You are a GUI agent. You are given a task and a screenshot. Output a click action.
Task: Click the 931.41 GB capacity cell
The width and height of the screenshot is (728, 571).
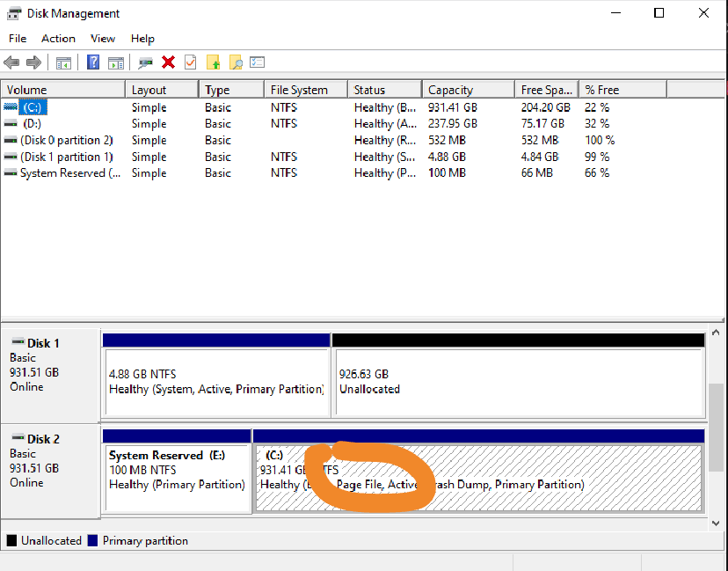click(453, 107)
